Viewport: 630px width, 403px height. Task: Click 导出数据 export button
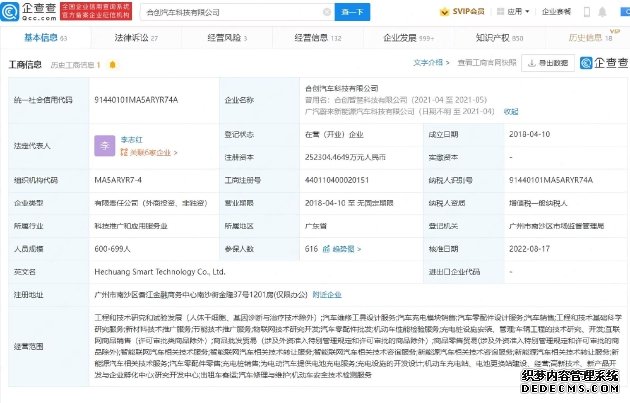coord(548,63)
